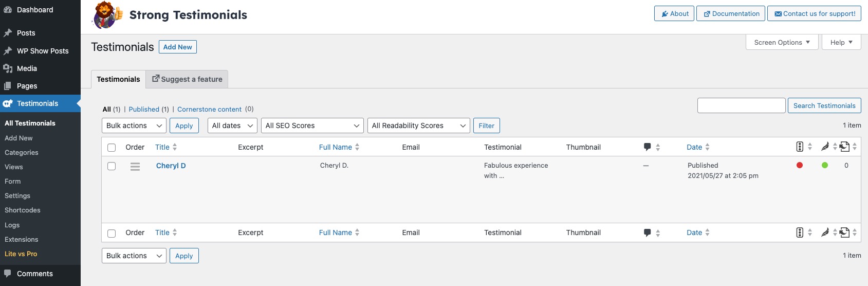
Task: Click the bottom Apply button
Action: click(184, 256)
